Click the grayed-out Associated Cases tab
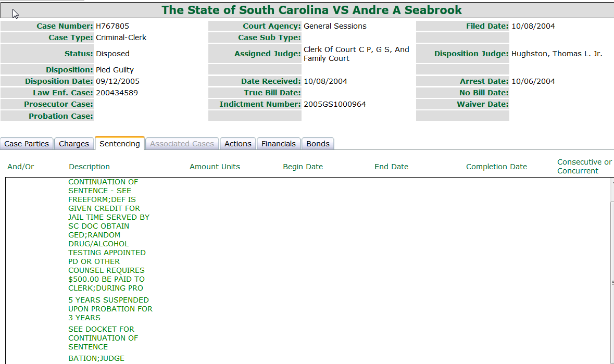The width and height of the screenshot is (614, 364). pos(182,144)
